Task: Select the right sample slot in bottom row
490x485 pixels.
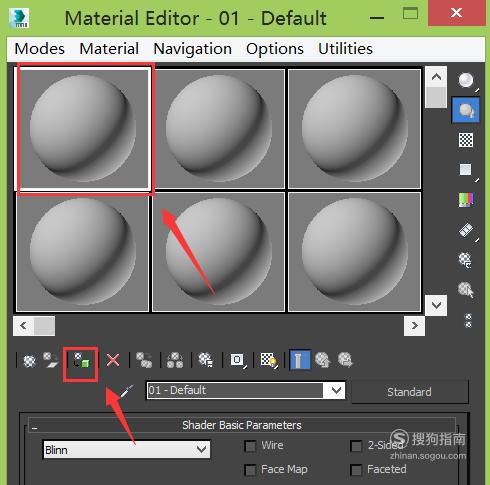Action: (x=355, y=252)
